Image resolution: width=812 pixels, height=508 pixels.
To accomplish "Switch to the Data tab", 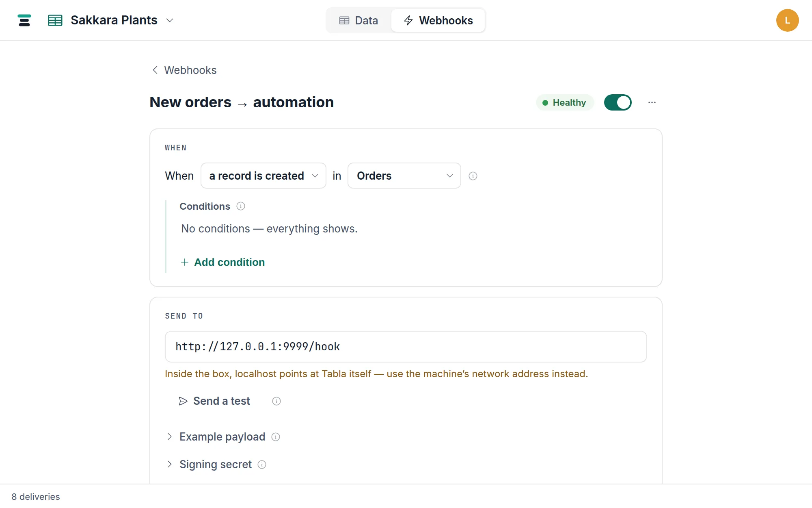I will [x=359, y=20].
